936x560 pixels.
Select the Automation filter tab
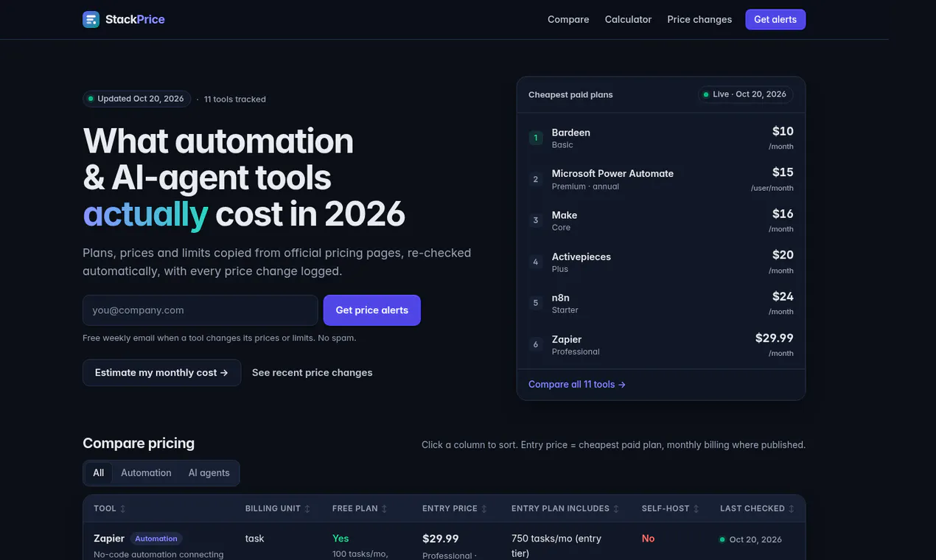(x=146, y=473)
